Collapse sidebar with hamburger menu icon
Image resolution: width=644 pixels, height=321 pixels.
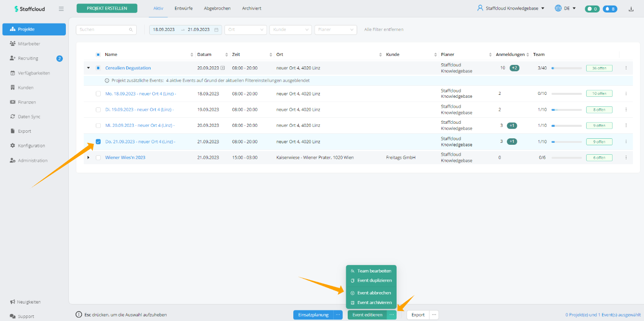pyautogui.click(x=61, y=8)
